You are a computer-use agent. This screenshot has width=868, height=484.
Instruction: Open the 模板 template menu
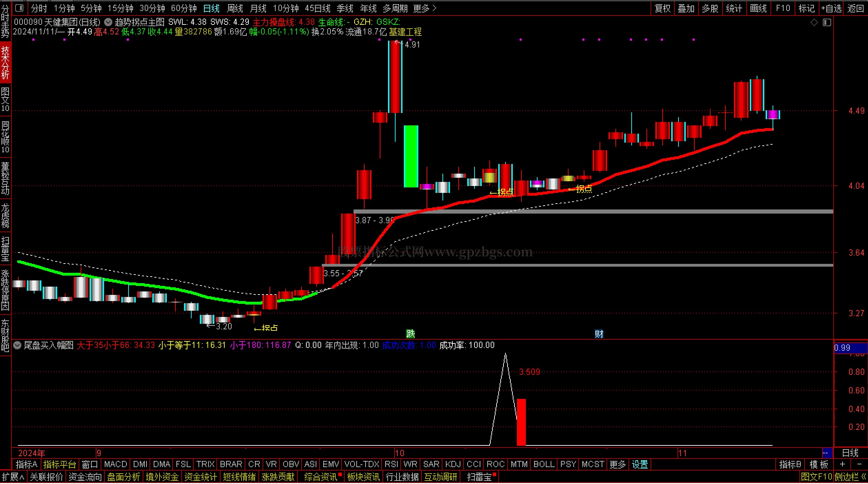tap(819, 464)
